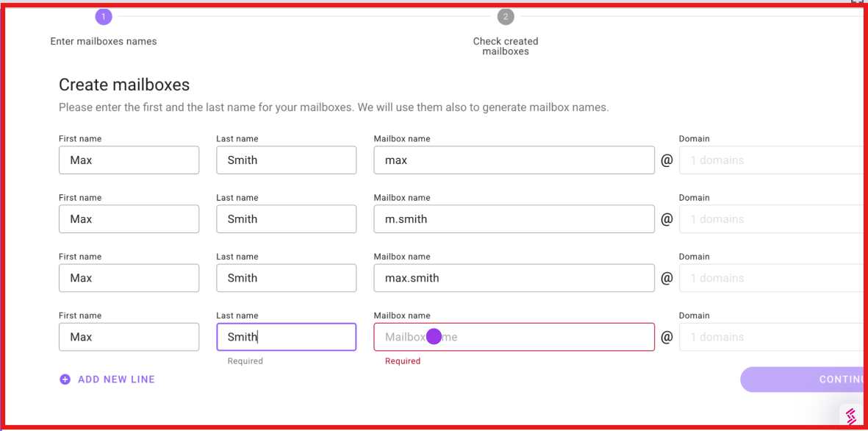The image size is (868, 431).
Task: Select the Enter mailboxes names step
Action: 104,41
